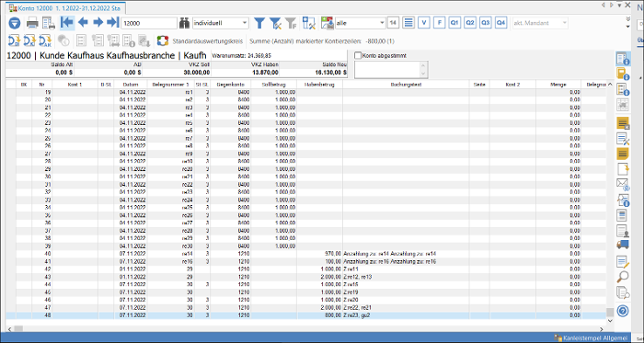
Task: Go to next account with right arrow
Action: tap(98, 23)
